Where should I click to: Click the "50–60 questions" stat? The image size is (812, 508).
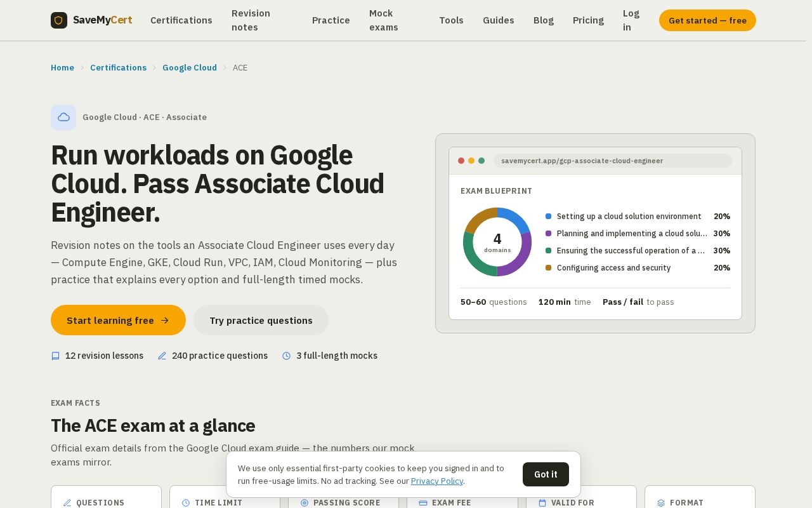click(494, 302)
